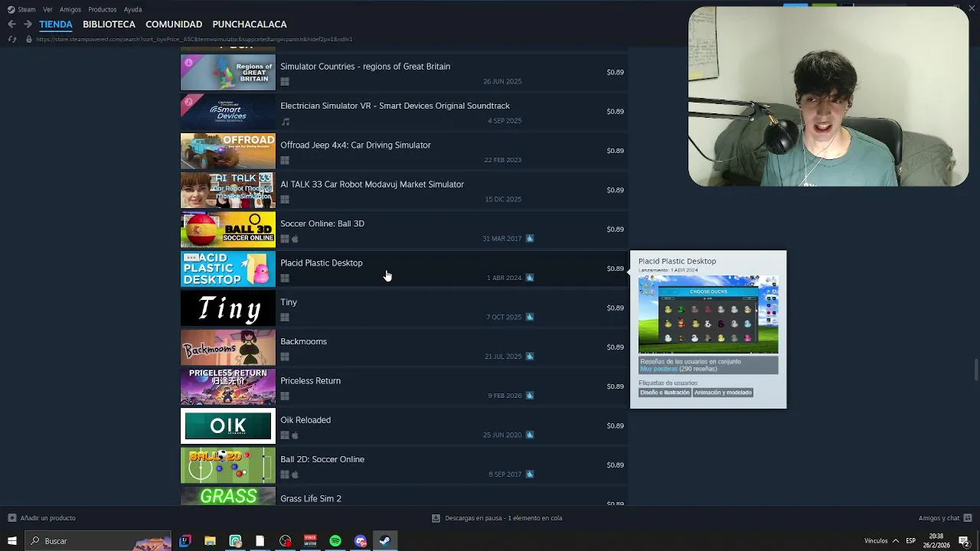Click the Diseño e ilustración tag
The image size is (980, 551).
(665, 393)
